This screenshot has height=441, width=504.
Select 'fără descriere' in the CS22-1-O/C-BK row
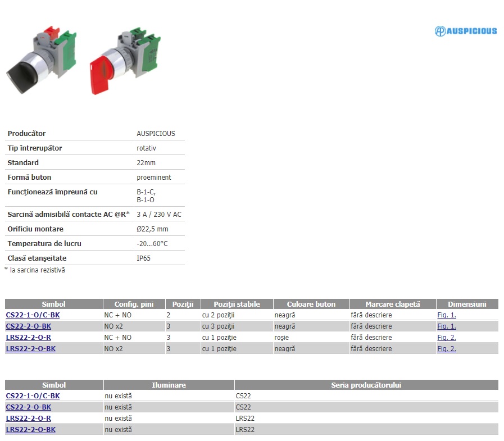pyautogui.click(x=371, y=315)
